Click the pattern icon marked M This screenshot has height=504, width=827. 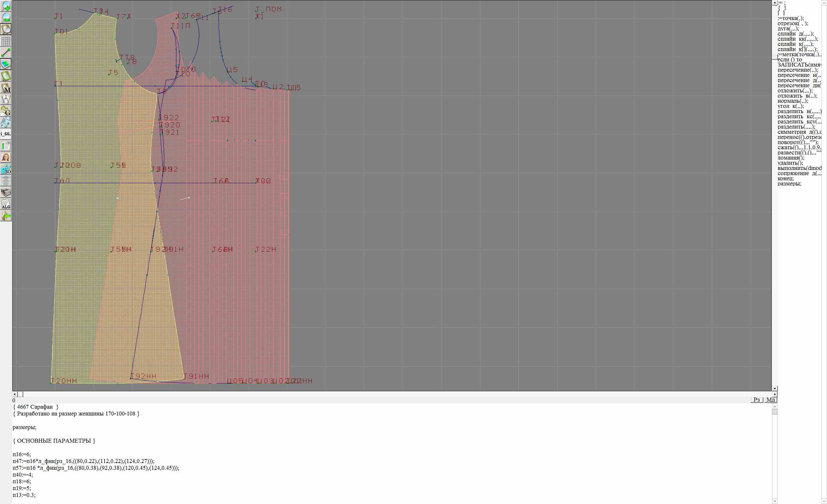click(x=6, y=88)
